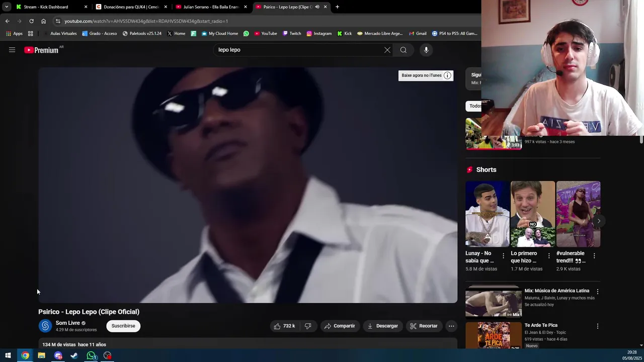Click the search magnifier button
644x362 pixels.
pos(403,50)
